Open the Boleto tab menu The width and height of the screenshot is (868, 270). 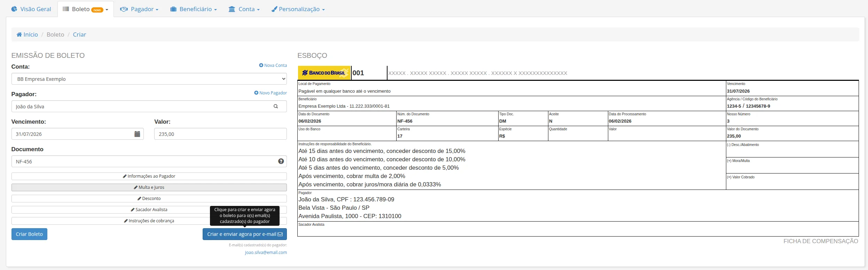click(x=86, y=9)
